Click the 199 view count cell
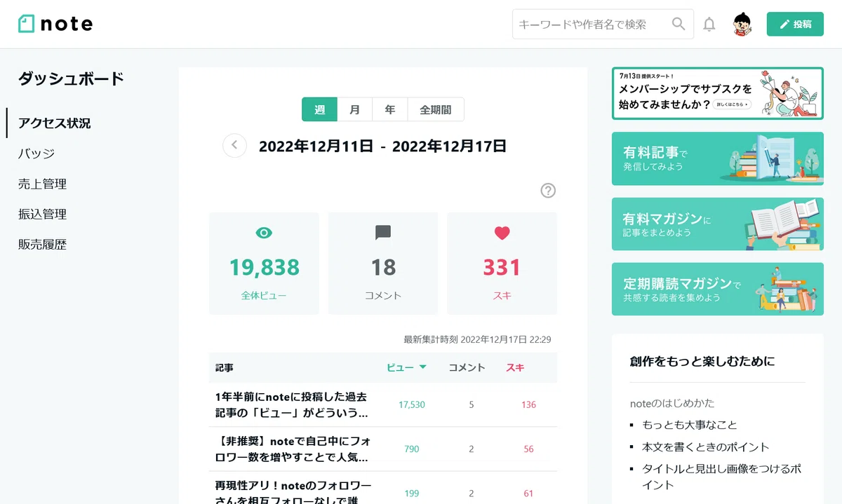This screenshot has width=842, height=504. point(411,493)
